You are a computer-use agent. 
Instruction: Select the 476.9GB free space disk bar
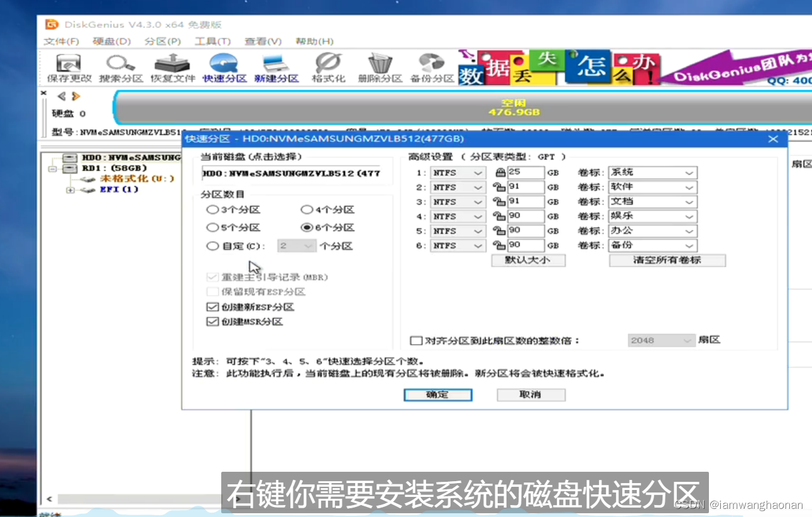pyautogui.click(x=463, y=107)
